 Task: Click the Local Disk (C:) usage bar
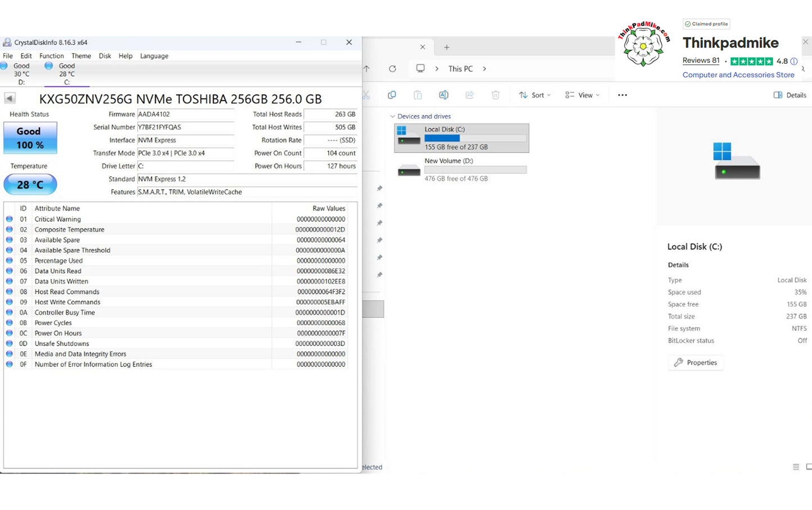point(475,138)
